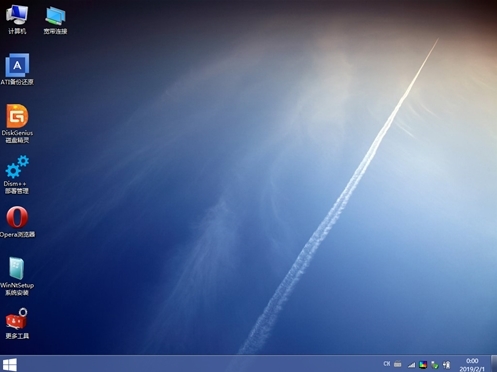Select the Opera浏览器 icon
This screenshot has height=372, width=497.
pos(17,222)
